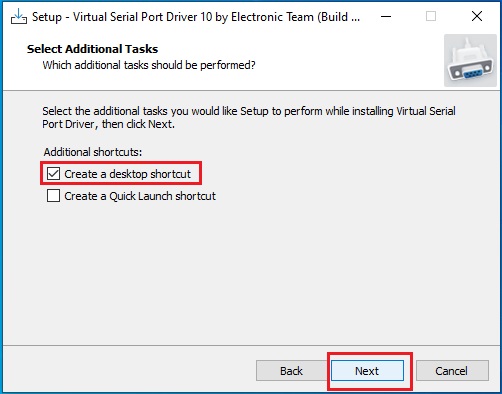Click the setup installer icon in title bar

point(19,16)
